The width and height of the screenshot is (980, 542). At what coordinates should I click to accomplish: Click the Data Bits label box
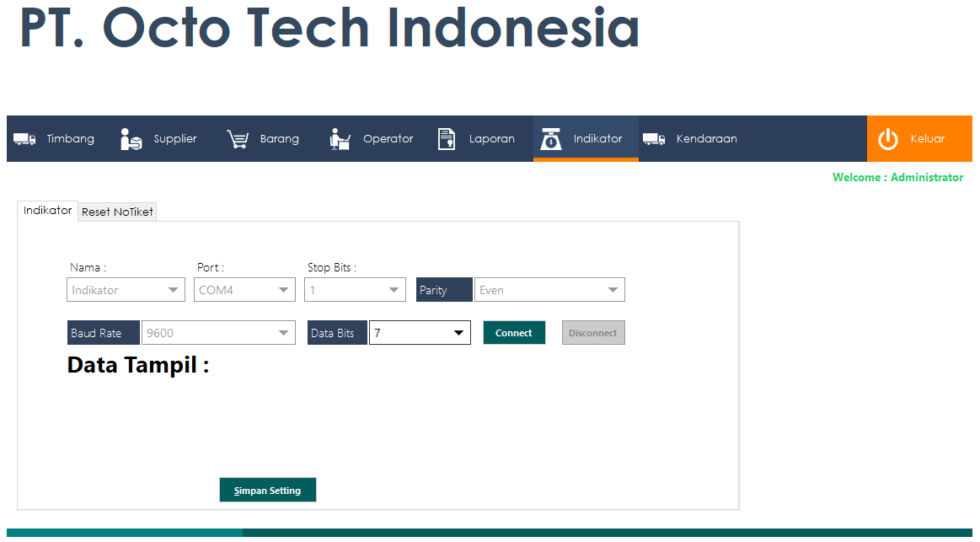pyautogui.click(x=337, y=333)
